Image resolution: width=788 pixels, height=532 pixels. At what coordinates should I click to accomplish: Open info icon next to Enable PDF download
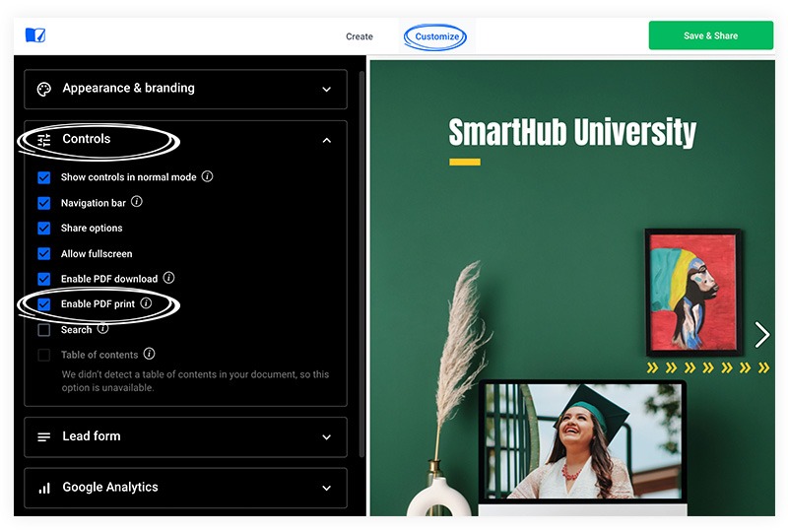(168, 278)
